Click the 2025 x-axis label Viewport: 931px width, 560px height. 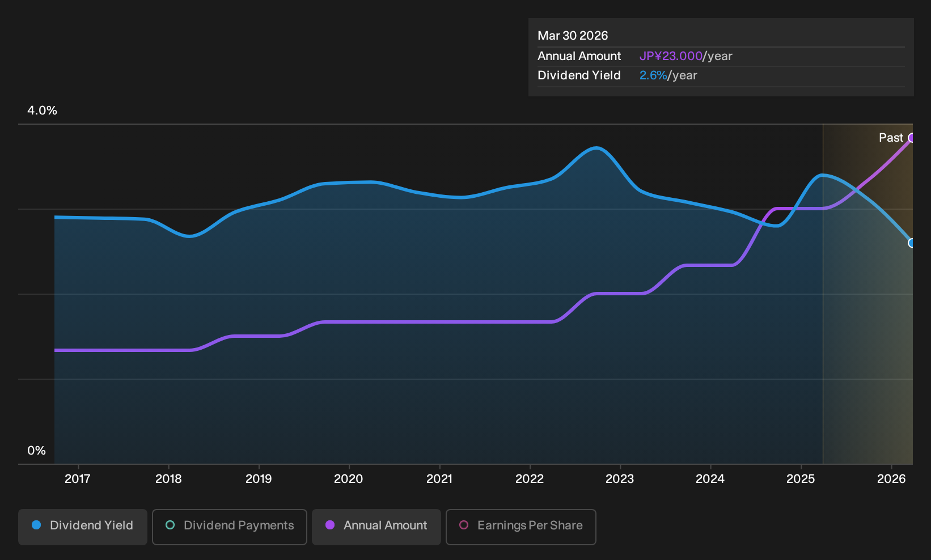coord(801,479)
